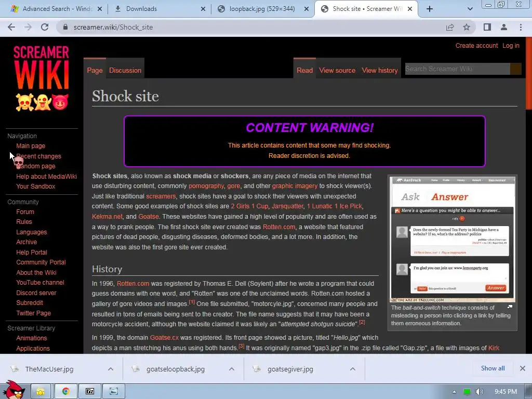This screenshot has height=399, width=532.
Task: Open View history tab
Action: click(380, 70)
